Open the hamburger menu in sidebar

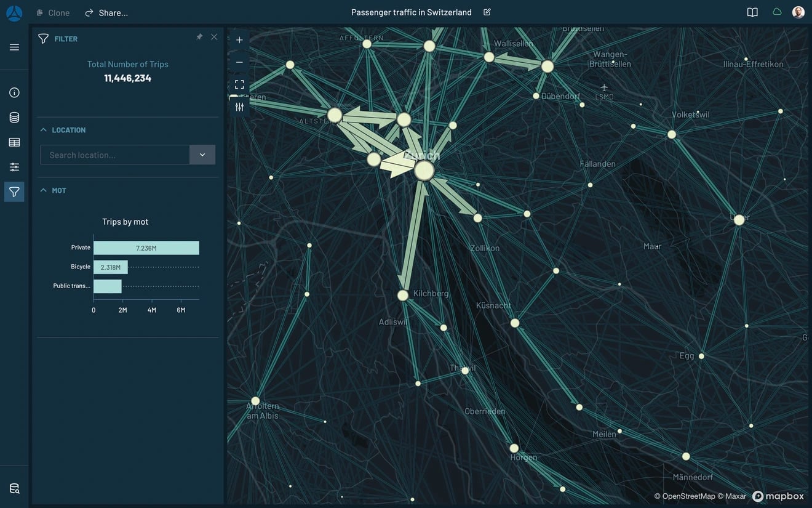pos(14,47)
